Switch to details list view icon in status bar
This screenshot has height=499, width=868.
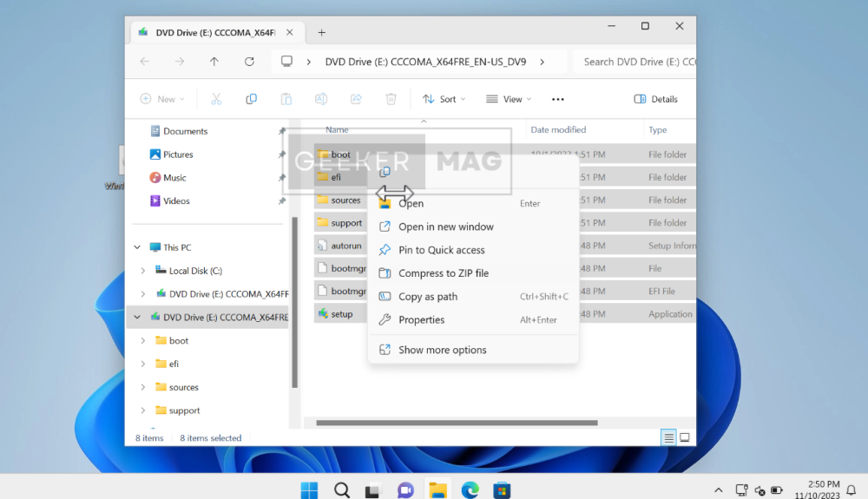pos(668,437)
